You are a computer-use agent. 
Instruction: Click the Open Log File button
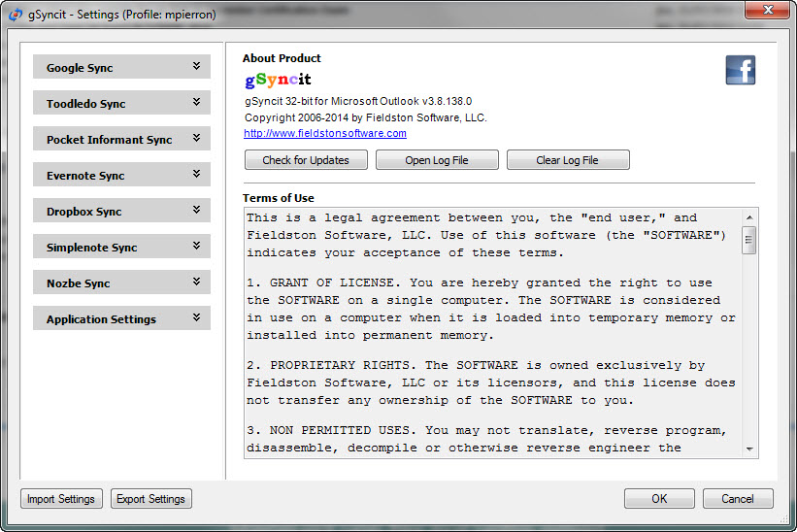click(437, 160)
